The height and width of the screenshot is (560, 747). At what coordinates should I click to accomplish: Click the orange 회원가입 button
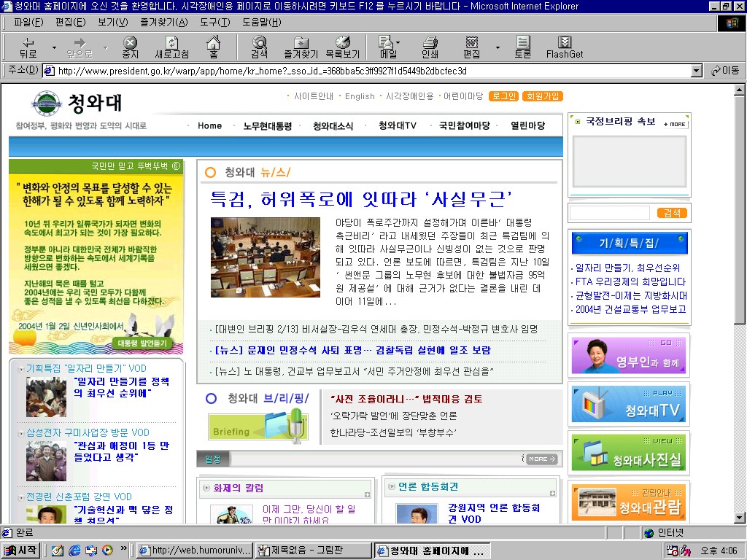(x=543, y=96)
